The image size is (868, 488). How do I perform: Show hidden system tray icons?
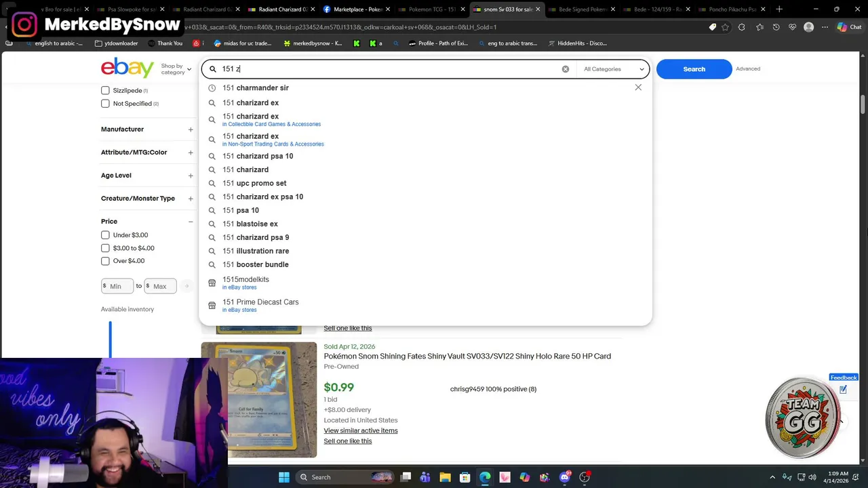click(x=772, y=477)
